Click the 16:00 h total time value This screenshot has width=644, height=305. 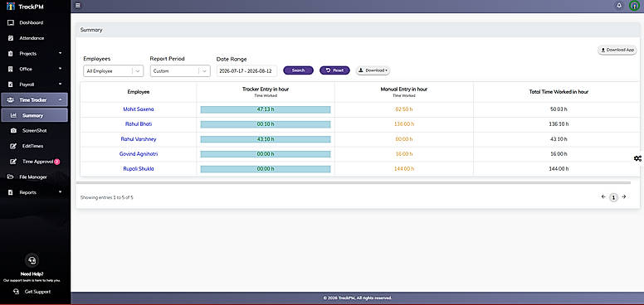pos(559,154)
